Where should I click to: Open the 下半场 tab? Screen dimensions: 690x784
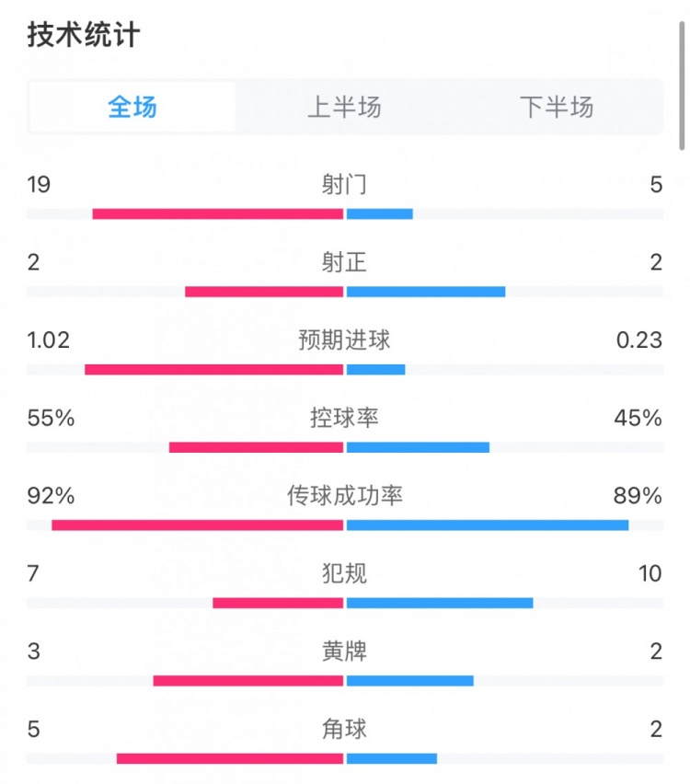coord(557,107)
